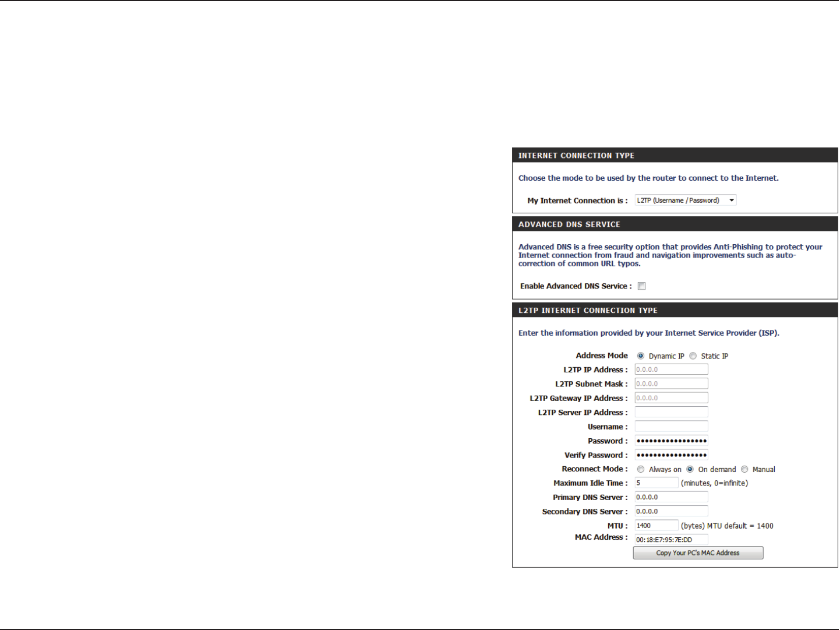Screen dimensions: 840x630
Task: Click the Verify Password field
Action: coord(671,455)
